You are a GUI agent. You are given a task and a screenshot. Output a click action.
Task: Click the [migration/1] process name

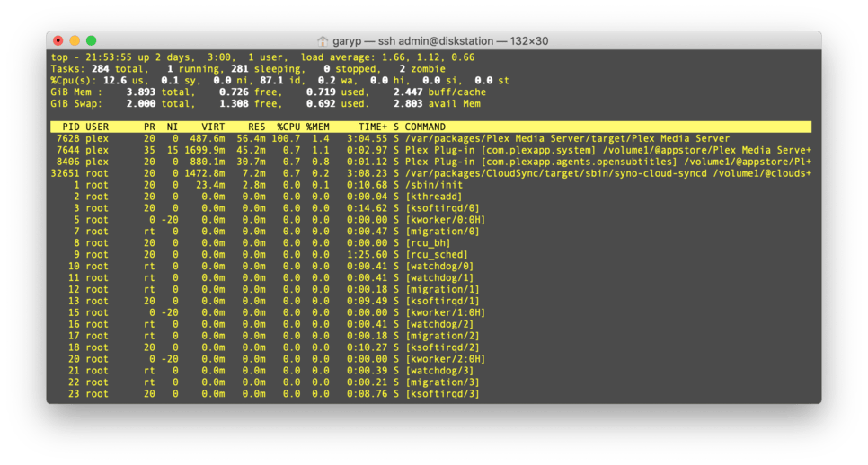442,289
